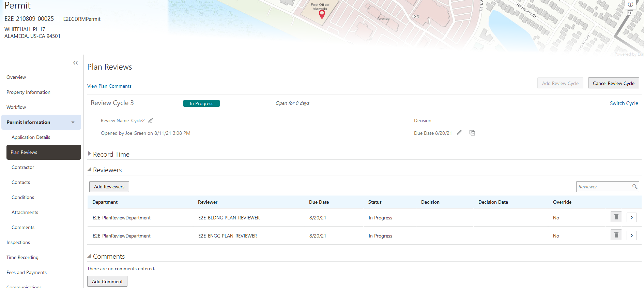Go to Property Information
This screenshot has width=644, height=288.
[x=28, y=92]
